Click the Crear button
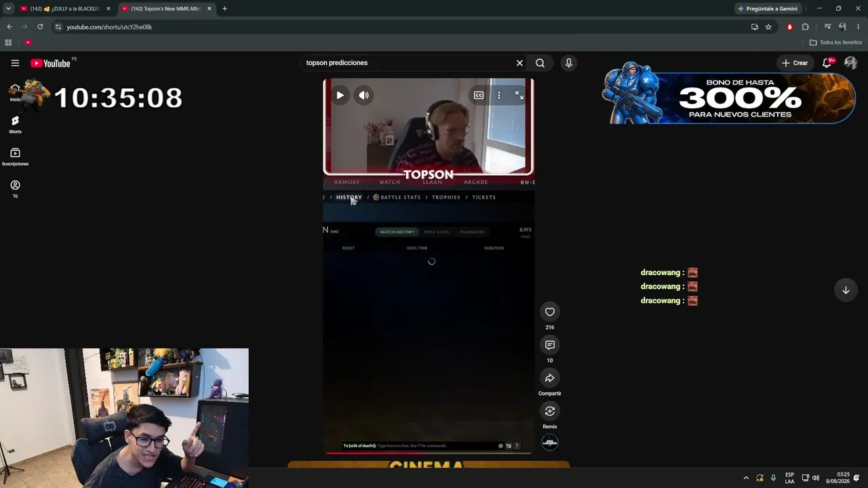Viewport: 868px width, 488px height. point(794,63)
